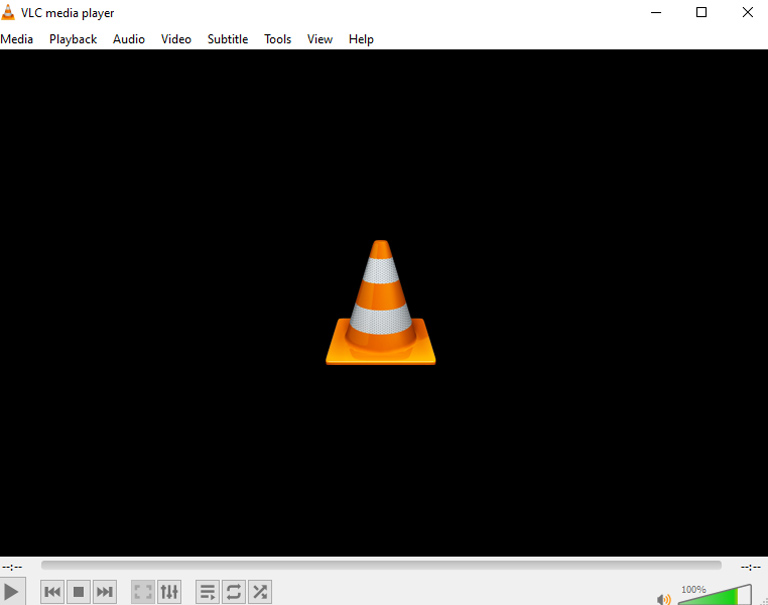Click the elapsed time label
The width and height of the screenshot is (768, 605).
(x=12, y=567)
